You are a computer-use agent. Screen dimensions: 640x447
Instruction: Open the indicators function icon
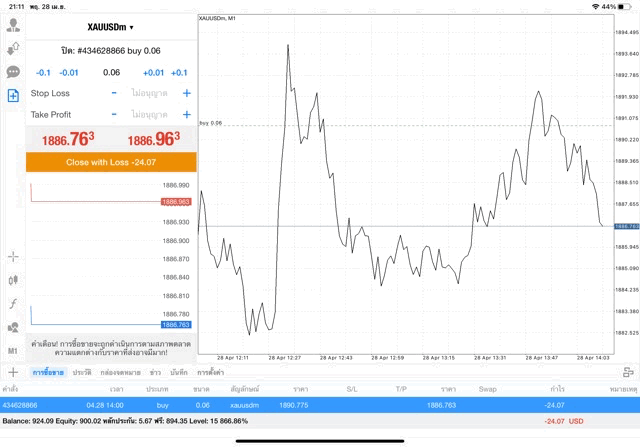[13, 303]
